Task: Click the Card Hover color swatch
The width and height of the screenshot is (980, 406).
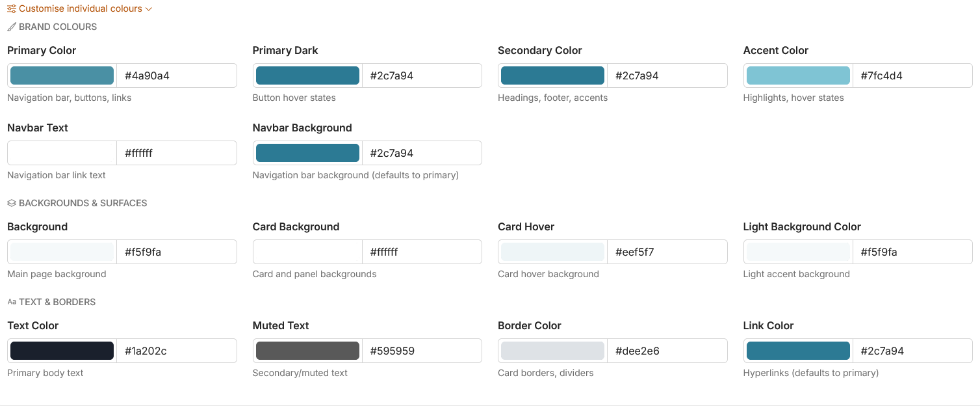Action: 552,252
